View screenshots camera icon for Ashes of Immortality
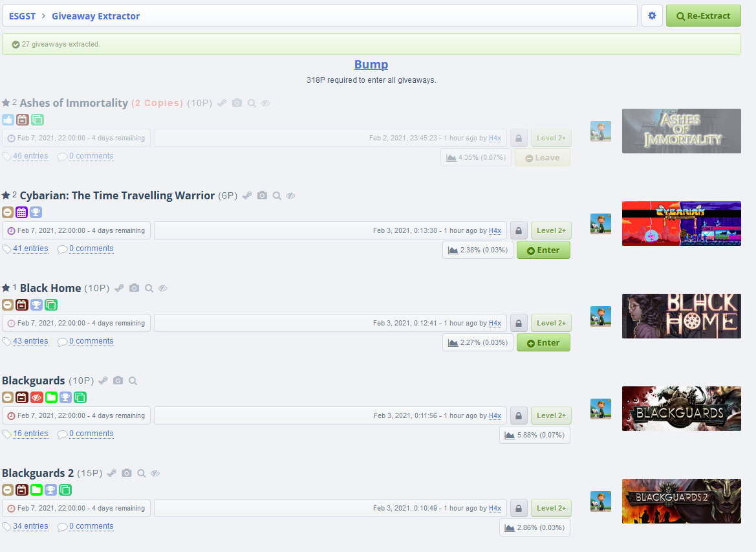Viewport: 756px width, 552px height. 237,103
